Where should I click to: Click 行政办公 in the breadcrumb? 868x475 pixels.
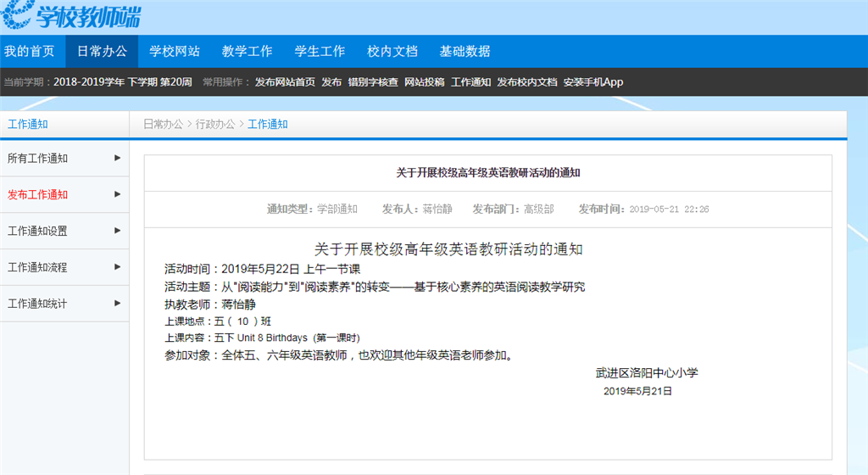coord(215,124)
